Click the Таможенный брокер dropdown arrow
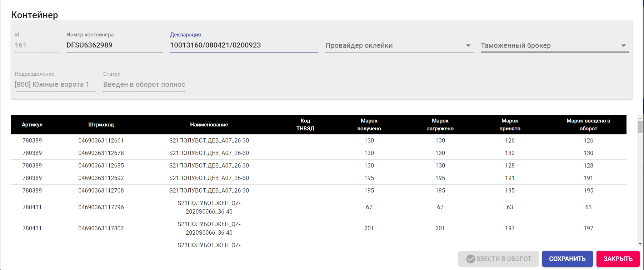This screenshot has height=270, width=644. tap(623, 46)
